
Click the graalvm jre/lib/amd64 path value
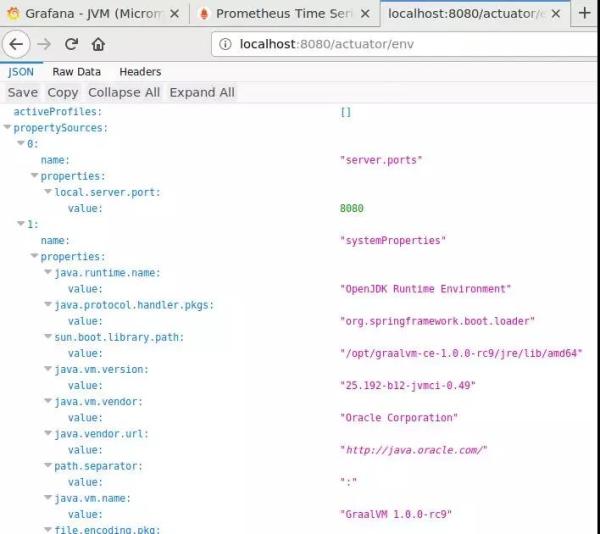click(461, 353)
